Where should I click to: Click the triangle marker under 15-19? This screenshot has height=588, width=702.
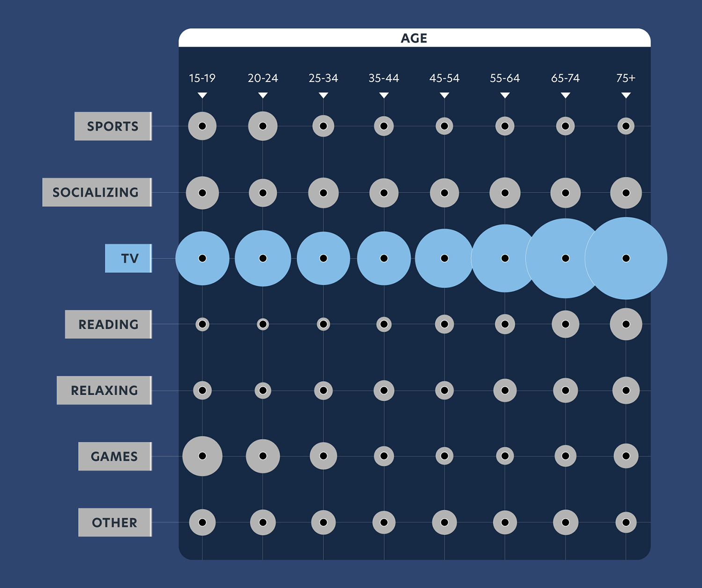click(202, 96)
